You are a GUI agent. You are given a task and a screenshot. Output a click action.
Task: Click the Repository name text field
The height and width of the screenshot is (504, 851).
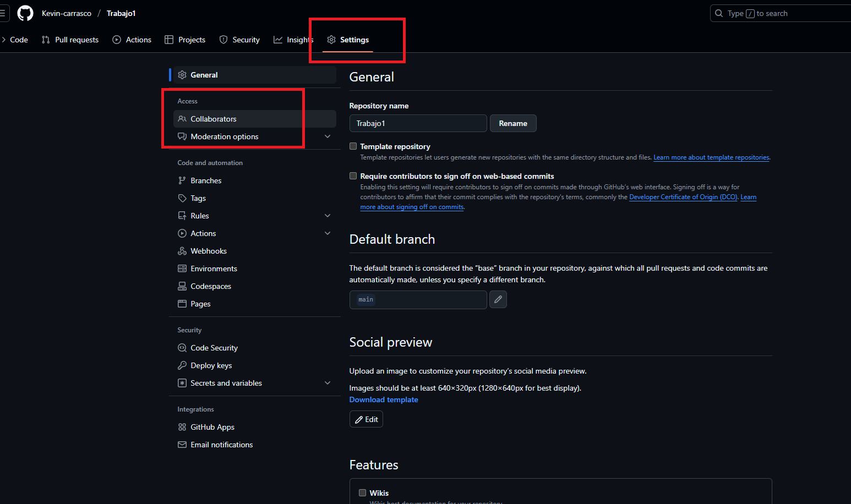pos(418,123)
